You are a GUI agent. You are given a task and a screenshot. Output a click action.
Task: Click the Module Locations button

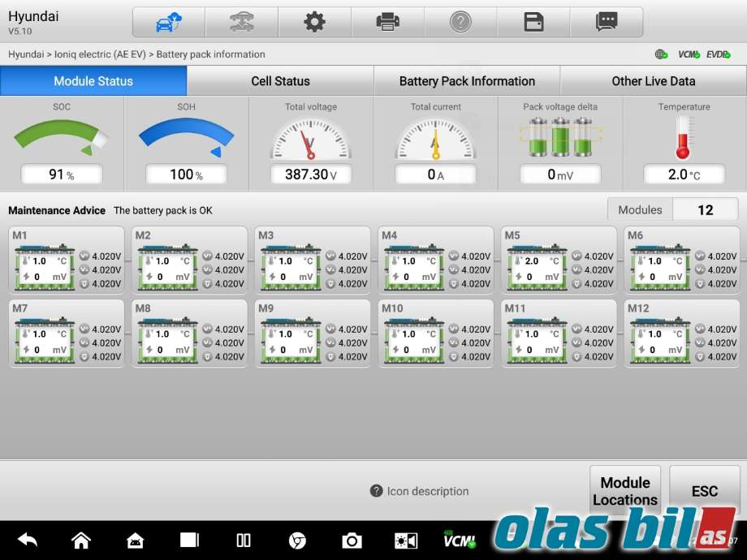[x=625, y=491]
